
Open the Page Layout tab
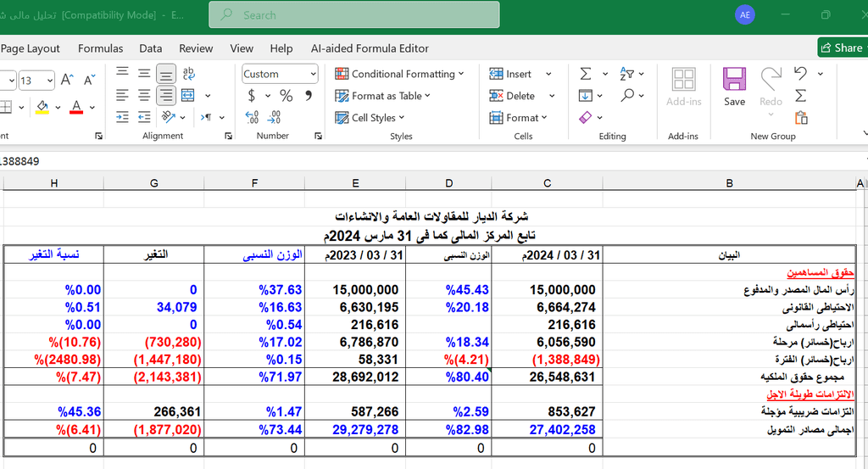pos(31,48)
